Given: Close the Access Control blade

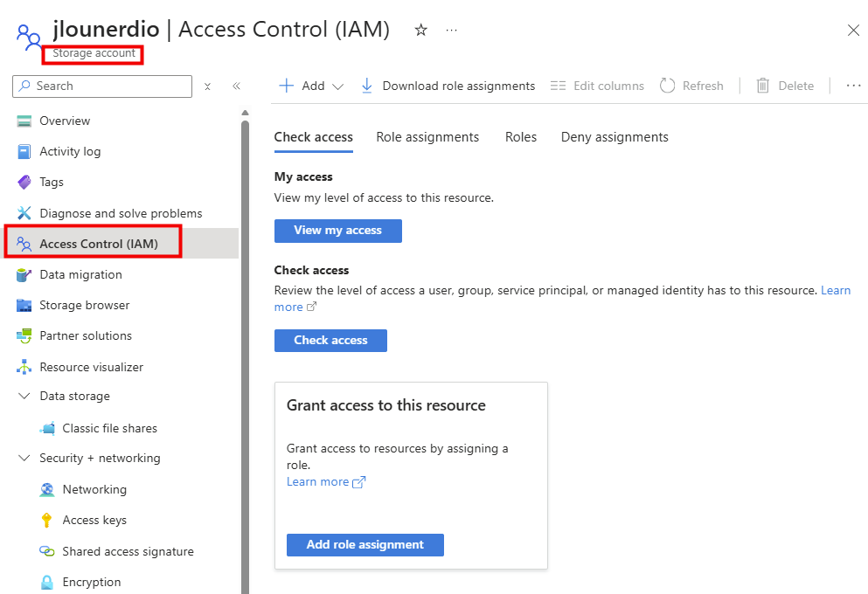Looking at the screenshot, I should coord(854,31).
